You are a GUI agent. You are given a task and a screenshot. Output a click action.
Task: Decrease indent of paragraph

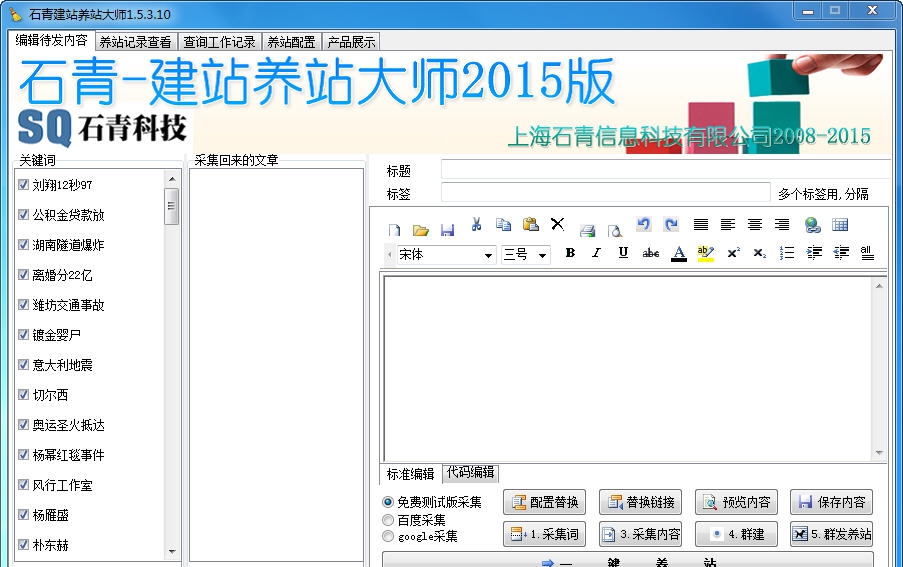click(841, 253)
